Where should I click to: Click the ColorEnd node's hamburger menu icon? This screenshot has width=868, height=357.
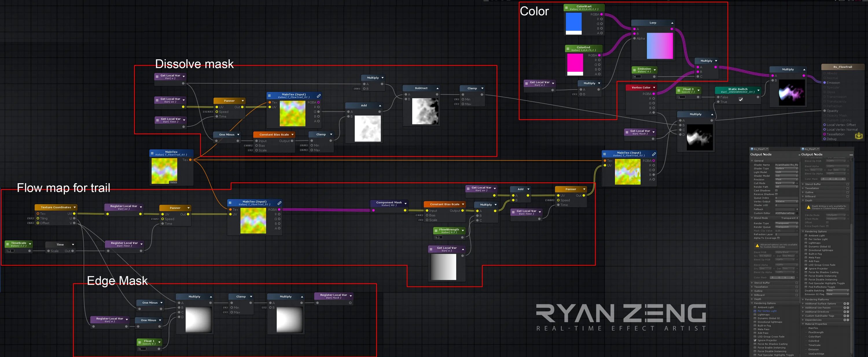pyautogui.click(x=568, y=49)
